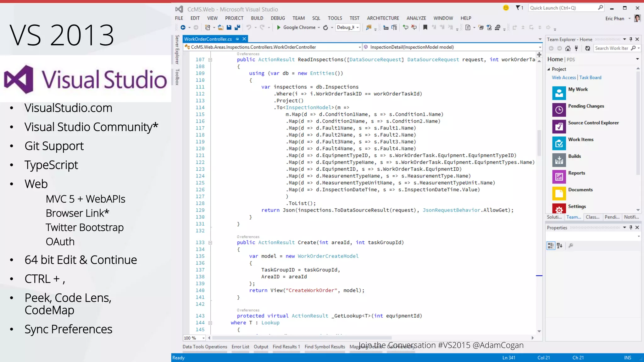Save the current file with the disk icon
The image size is (644, 362).
(x=229, y=27)
